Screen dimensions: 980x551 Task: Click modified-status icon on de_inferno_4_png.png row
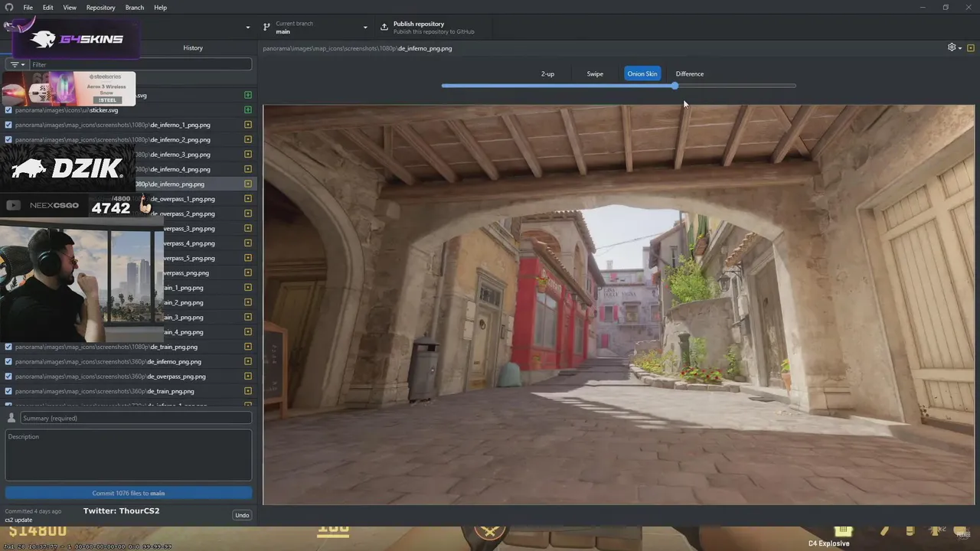pos(248,169)
